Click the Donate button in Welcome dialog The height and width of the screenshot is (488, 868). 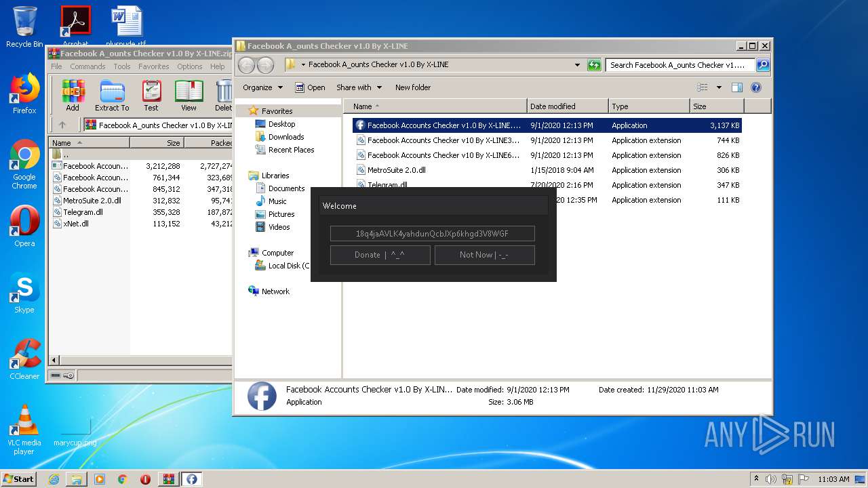point(380,255)
